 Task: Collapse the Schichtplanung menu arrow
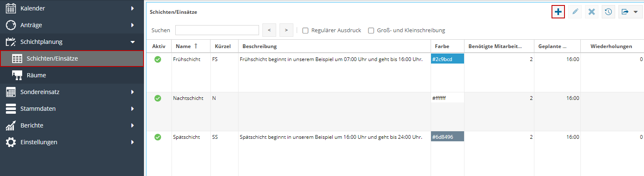click(x=132, y=42)
